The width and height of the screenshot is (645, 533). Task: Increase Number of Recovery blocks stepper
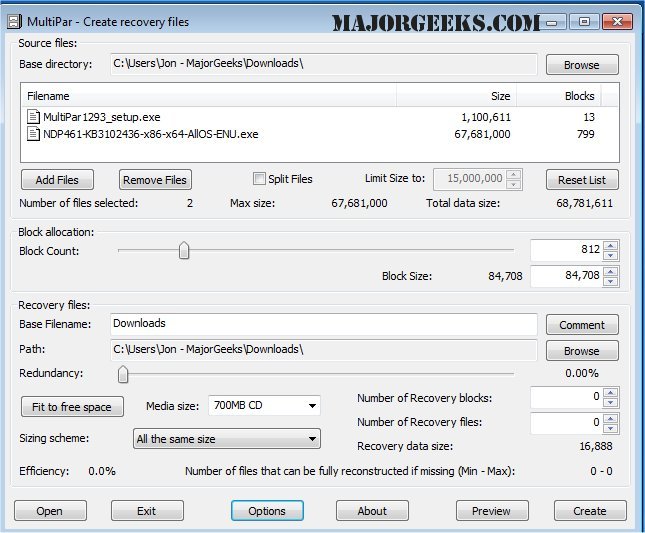click(611, 393)
